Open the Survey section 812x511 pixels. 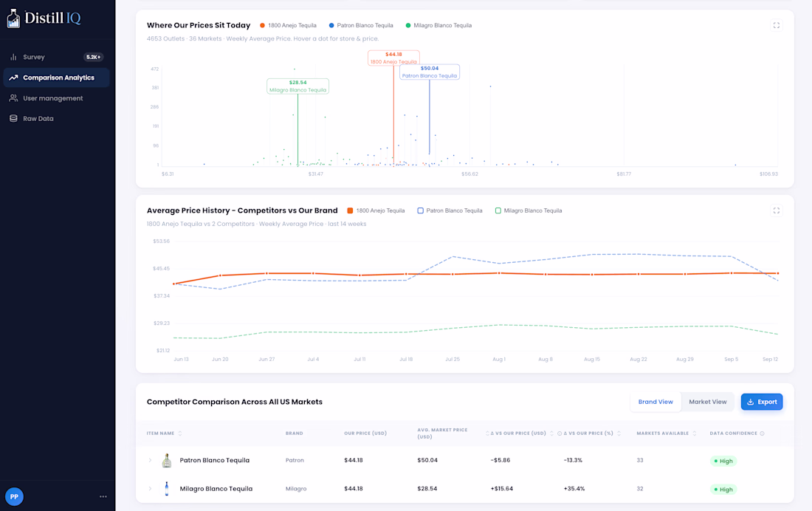pos(56,57)
